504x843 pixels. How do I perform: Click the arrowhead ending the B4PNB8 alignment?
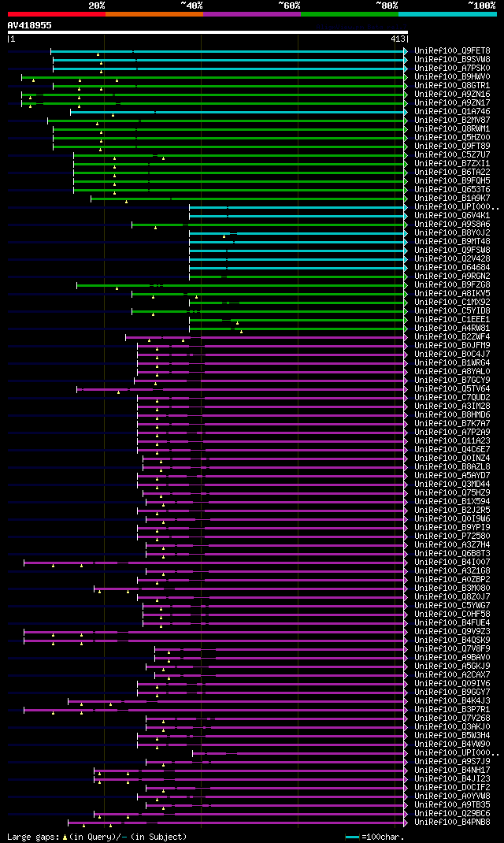pyautogui.click(x=406, y=823)
